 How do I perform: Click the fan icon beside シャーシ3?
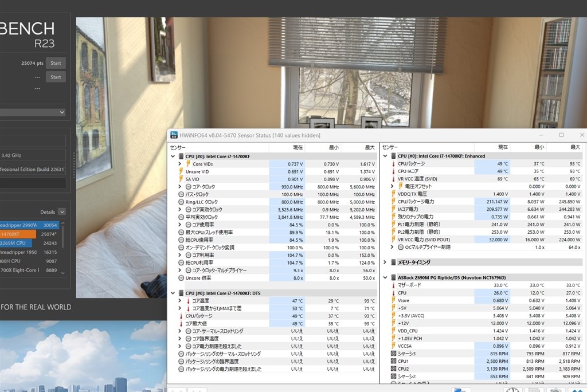pyautogui.click(x=393, y=354)
